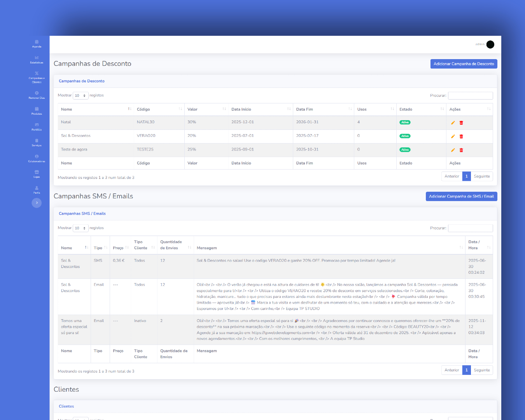Screen dimensions: 525x420
Task: Open the Colaboradores menu item
Action: point(37,158)
